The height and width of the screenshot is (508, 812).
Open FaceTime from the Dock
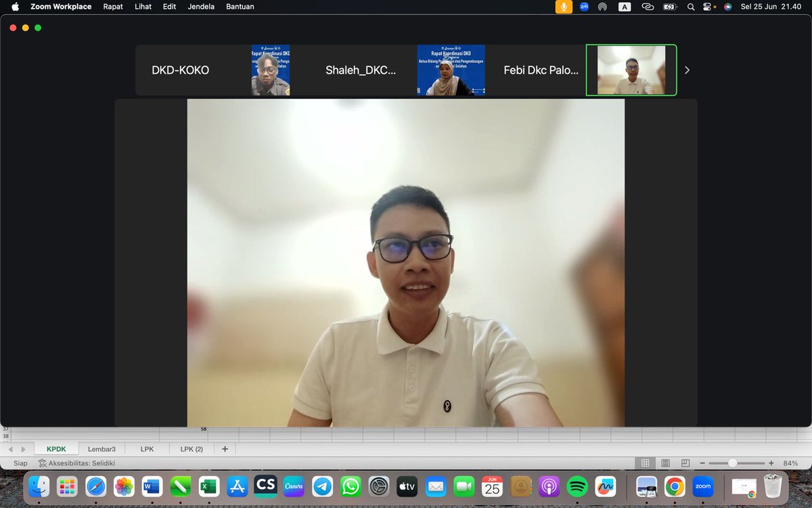pyautogui.click(x=464, y=486)
